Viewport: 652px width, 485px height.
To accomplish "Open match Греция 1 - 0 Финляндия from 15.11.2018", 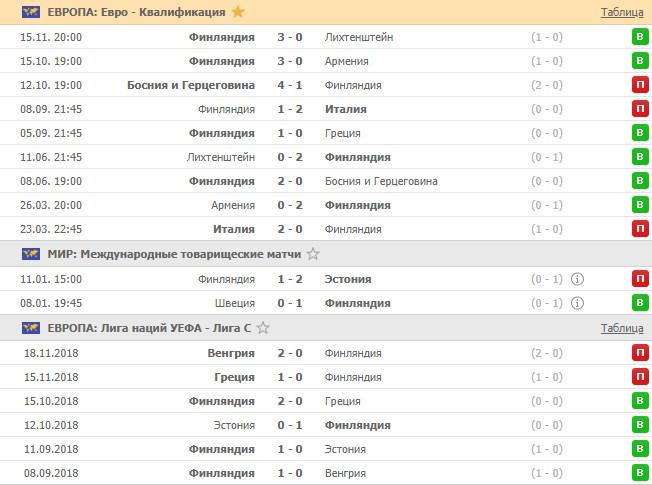I will click(x=292, y=377).
